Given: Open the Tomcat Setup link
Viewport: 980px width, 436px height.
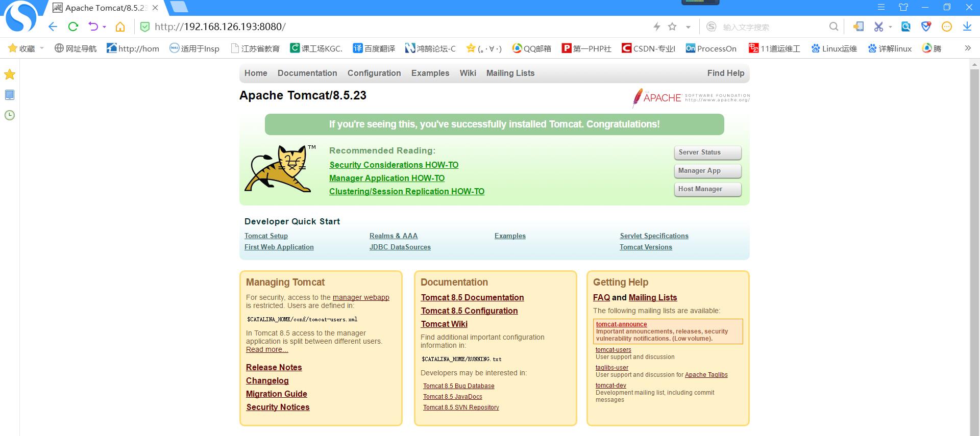Looking at the screenshot, I should tap(266, 236).
